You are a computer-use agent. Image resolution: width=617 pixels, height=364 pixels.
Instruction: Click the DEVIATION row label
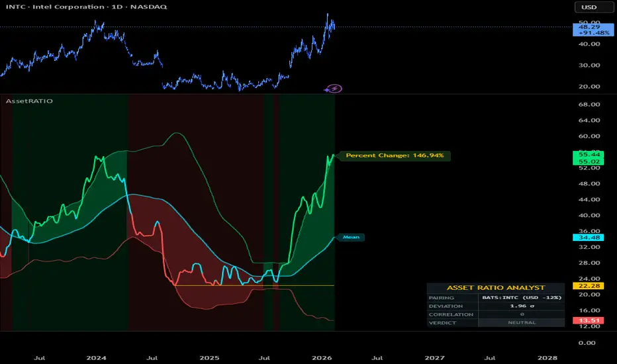(x=446, y=306)
